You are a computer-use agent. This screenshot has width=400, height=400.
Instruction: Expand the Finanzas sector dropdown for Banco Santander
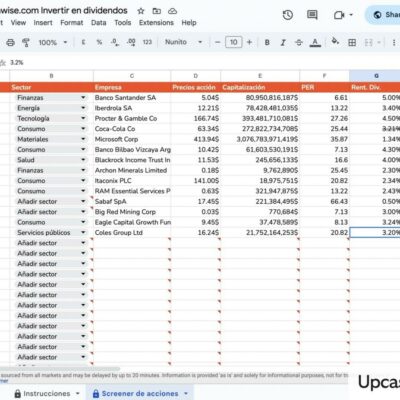click(83, 98)
